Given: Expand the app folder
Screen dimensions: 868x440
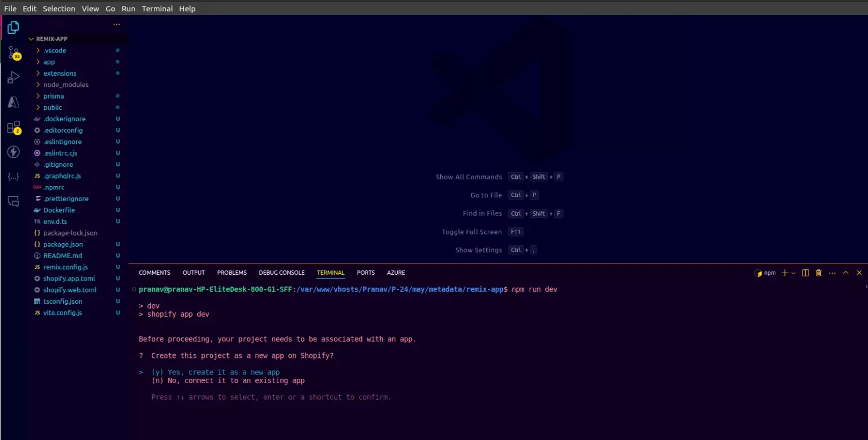Looking at the screenshot, I should [x=49, y=62].
